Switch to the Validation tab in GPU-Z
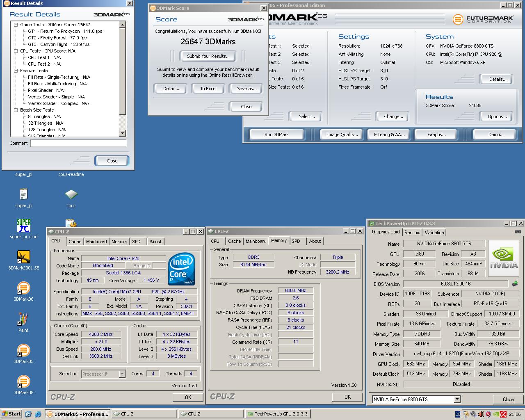The height and width of the screenshot is (420, 525). 434,232
